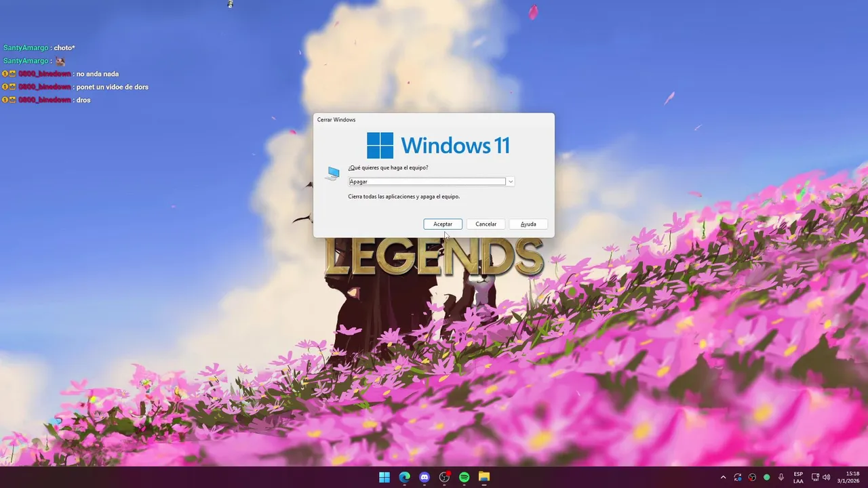Show hidden system tray icons
Image resolution: width=868 pixels, height=488 pixels.
pos(723,477)
